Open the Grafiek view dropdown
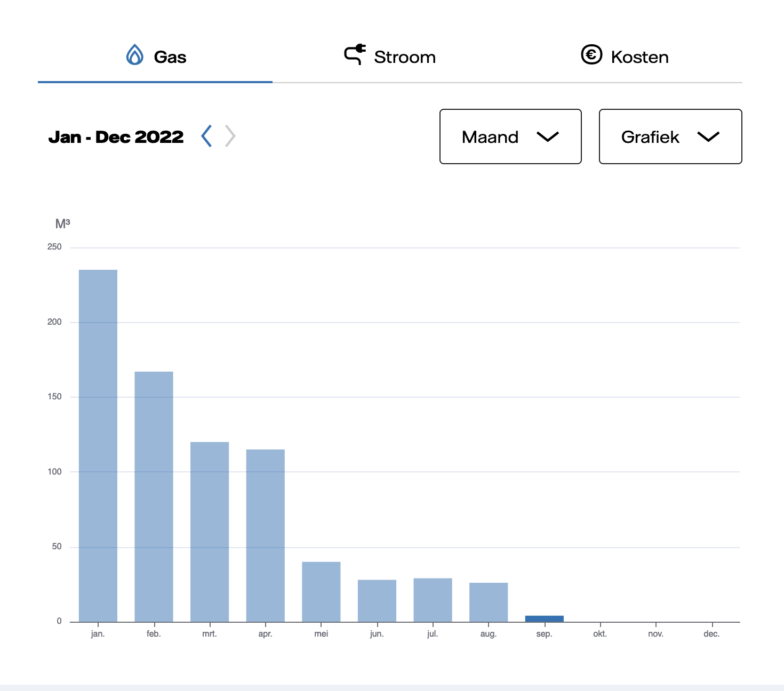784x691 pixels. click(x=670, y=136)
